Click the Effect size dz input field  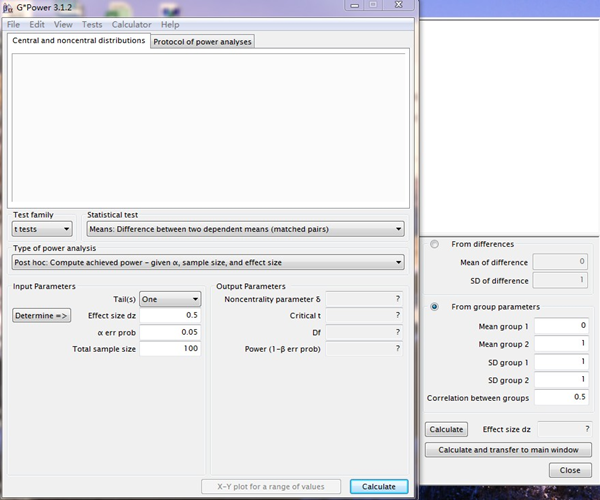(x=170, y=315)
